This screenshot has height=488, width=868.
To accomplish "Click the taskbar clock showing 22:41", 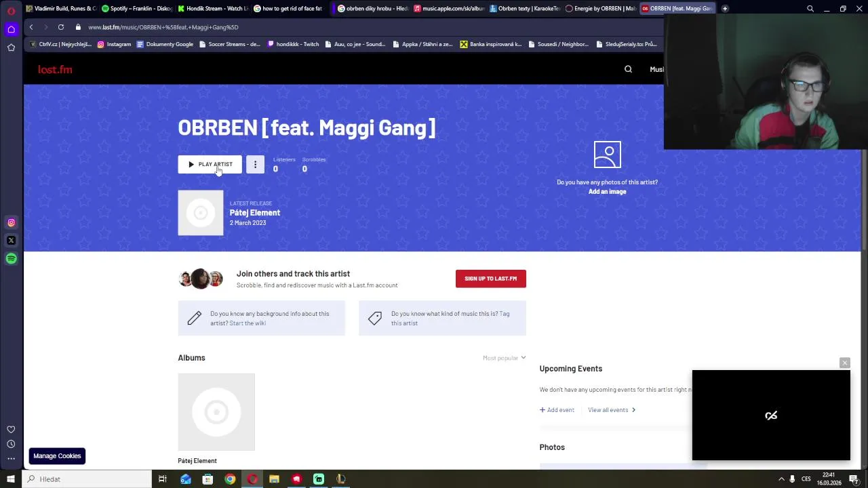I will (x=829, y=479).
